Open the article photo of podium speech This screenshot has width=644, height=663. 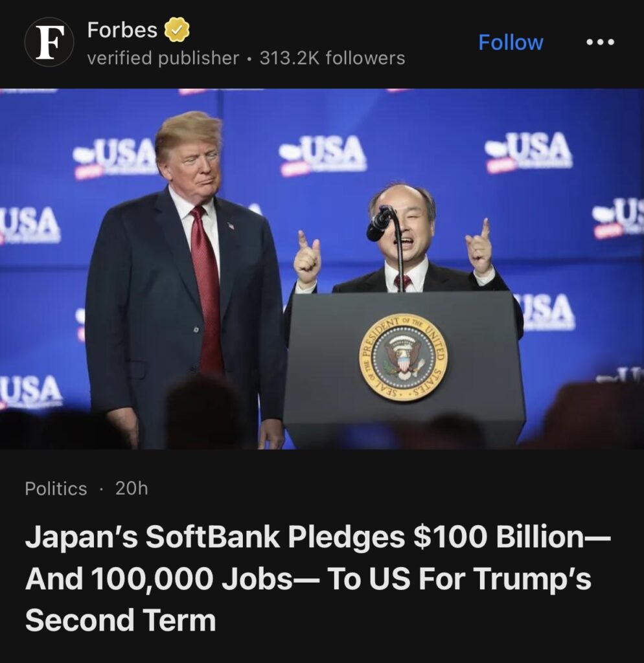point(322,269)
